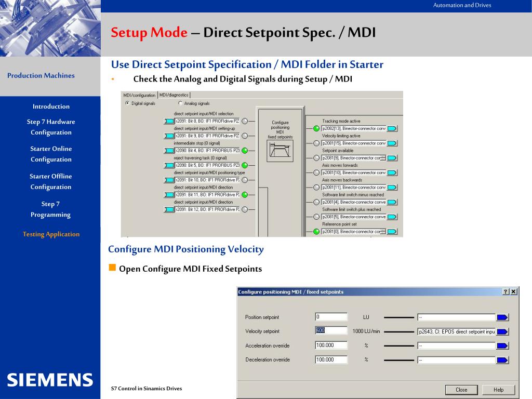Click the dialog's question mark help icon
This screenshot has width=532, height=399.
point(506,292)
